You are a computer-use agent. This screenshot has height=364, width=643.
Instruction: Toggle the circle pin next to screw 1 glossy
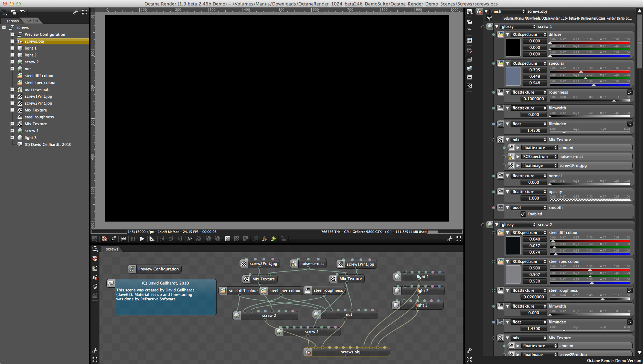point(483,26)
